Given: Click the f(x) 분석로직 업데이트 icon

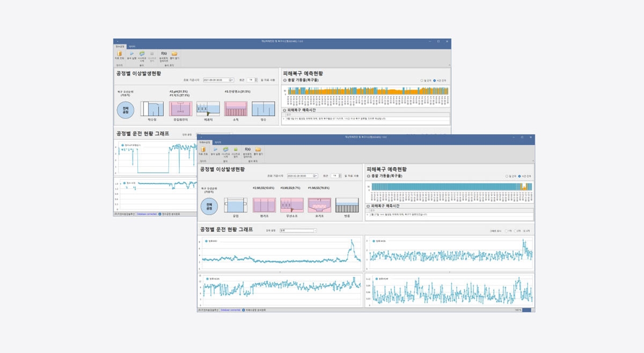Looking at the screenshot, I should pyautogui.click(x=247, y=150).
